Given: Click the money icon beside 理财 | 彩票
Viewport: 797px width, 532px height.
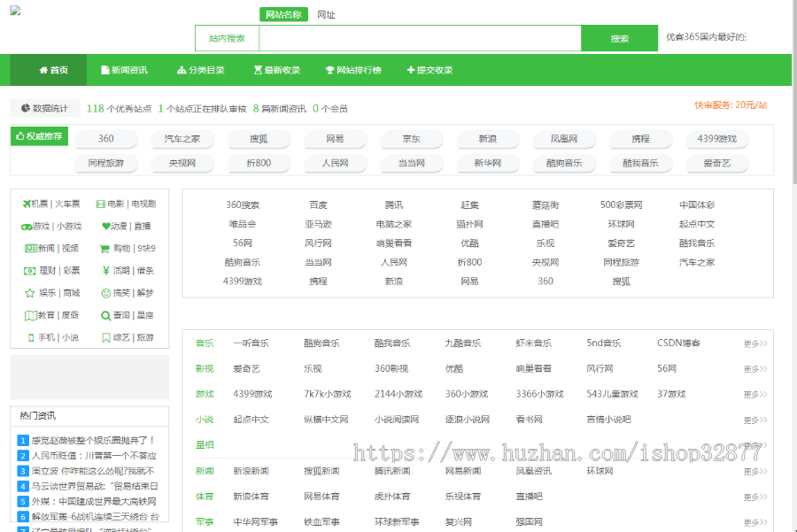Looking at the screenshot, I should click(x=29, y=271).
